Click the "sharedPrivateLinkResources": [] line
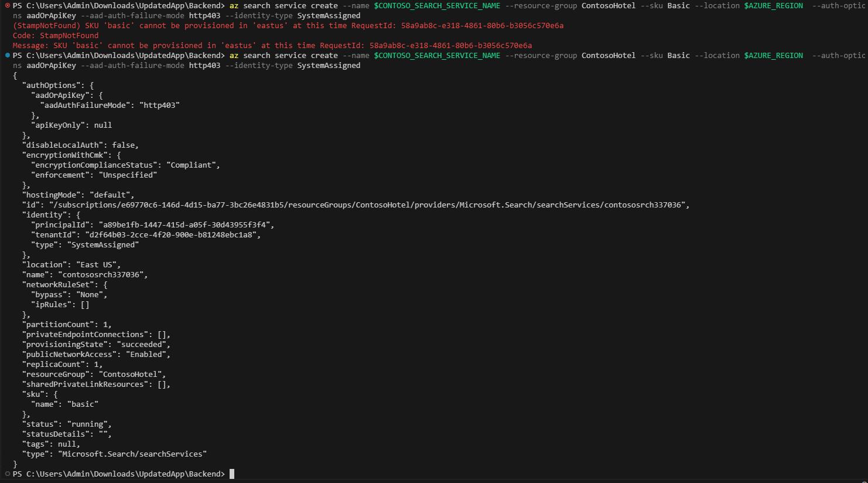The image size is (868, 483). pyautogui.click(x=97, y=385)
